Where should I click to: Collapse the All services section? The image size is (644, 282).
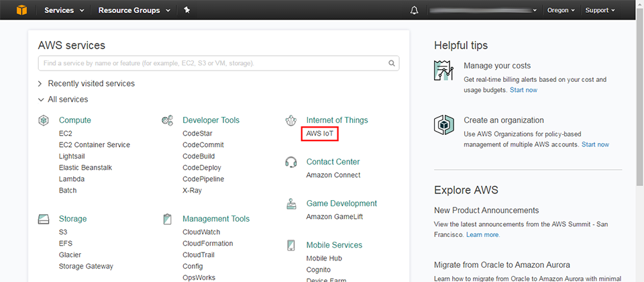(x=63, y=99)
